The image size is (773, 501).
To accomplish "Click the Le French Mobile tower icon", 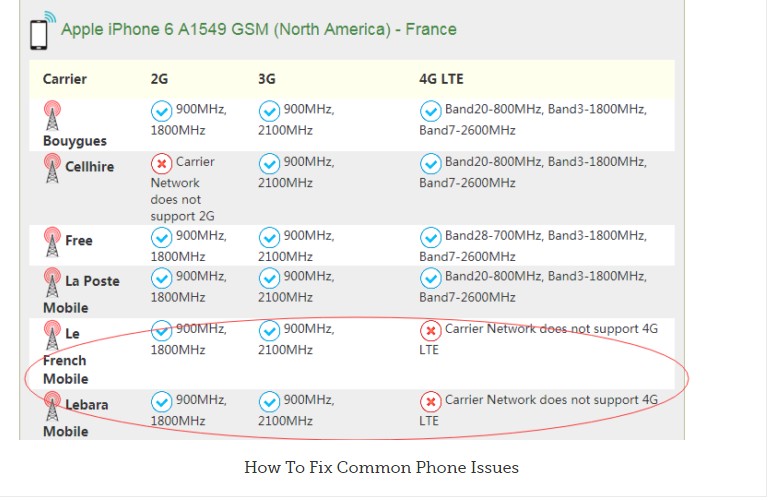I will tap(52, 335).
